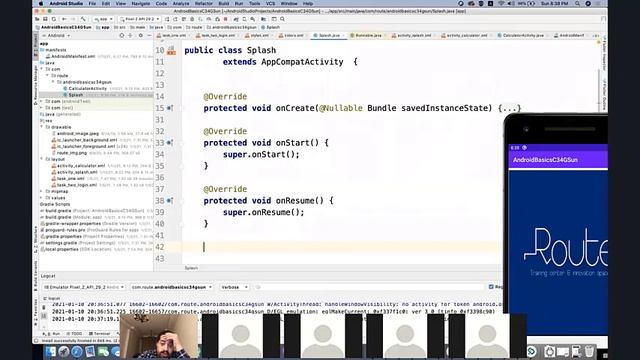
Task: Click the Select Opened File target icon
Action: coord(122,36)
